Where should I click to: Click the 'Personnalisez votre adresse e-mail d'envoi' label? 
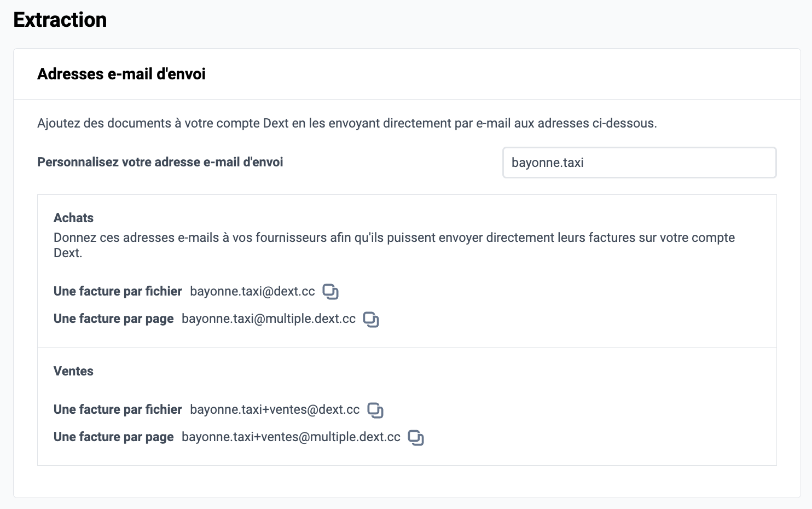(160, 162)
